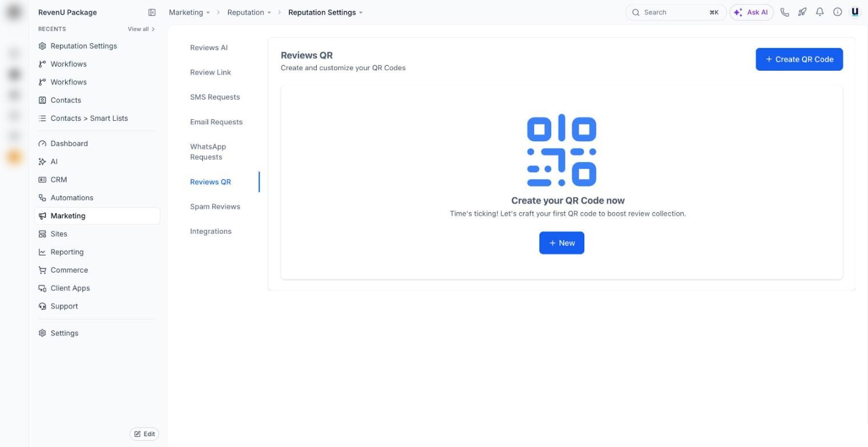Click the Contacts icon in recents
Screen dimensions: 868x447
42,100
